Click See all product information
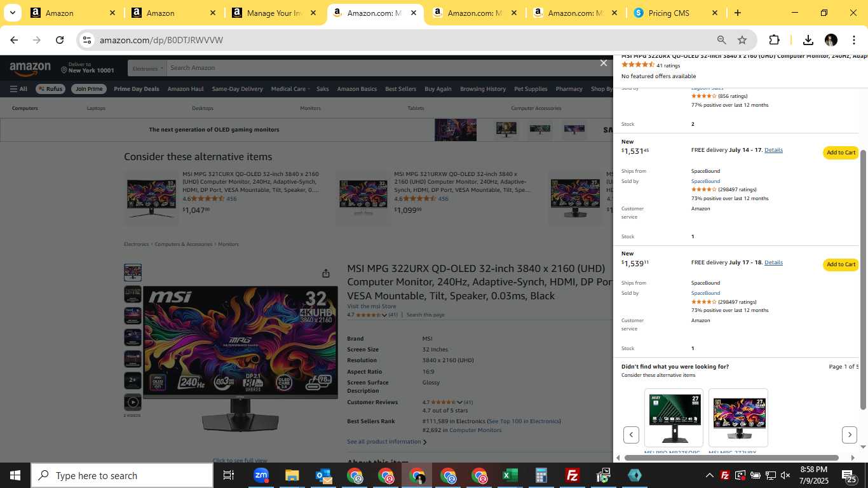 pos(386,442)
